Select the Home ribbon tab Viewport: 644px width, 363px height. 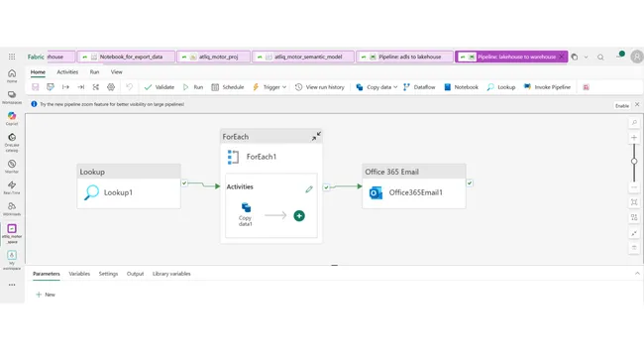click(x=38, y=72)
